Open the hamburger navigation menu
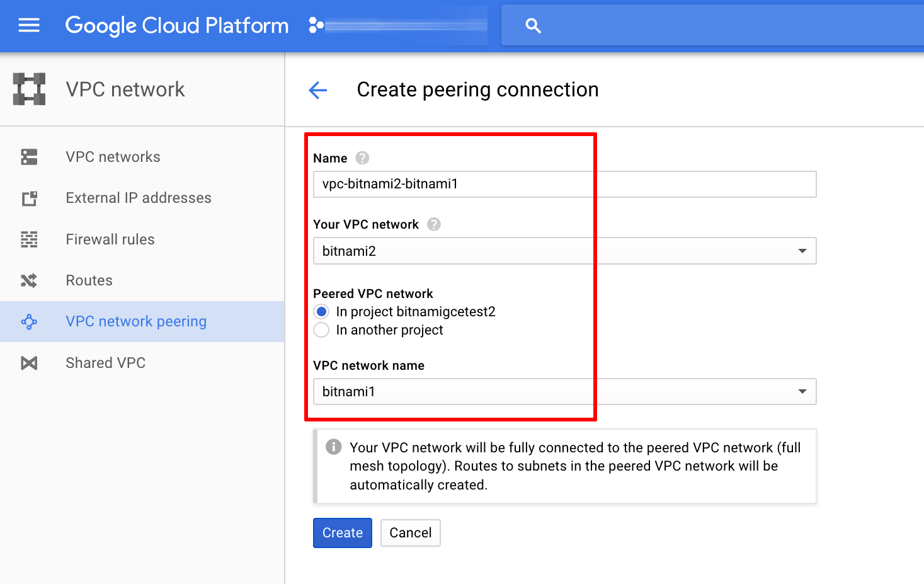924x584 pixels. [29, 25]
